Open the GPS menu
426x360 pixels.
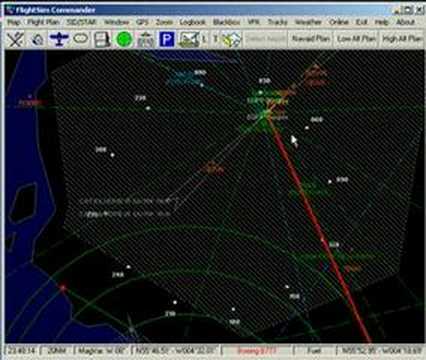coord(142,22)
